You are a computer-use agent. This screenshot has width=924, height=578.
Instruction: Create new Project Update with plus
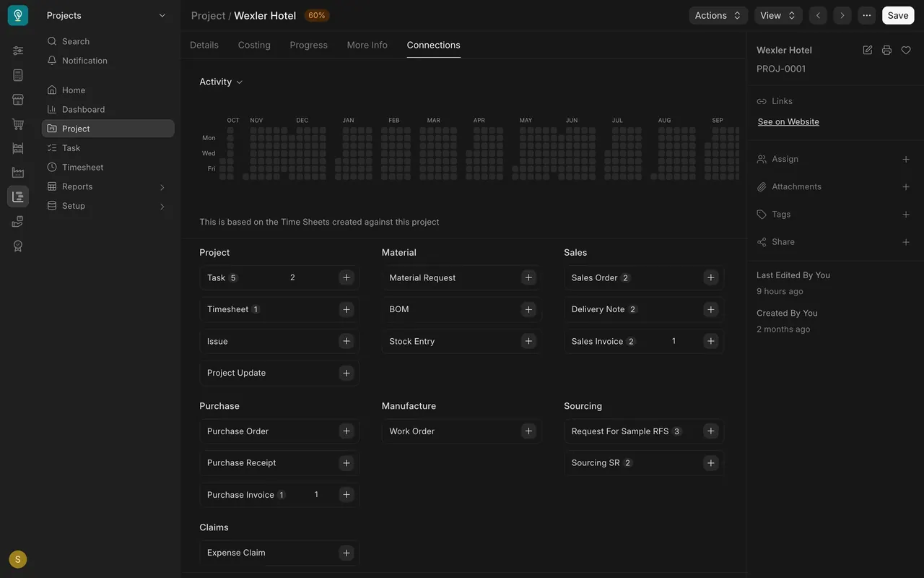pos(346,373)
